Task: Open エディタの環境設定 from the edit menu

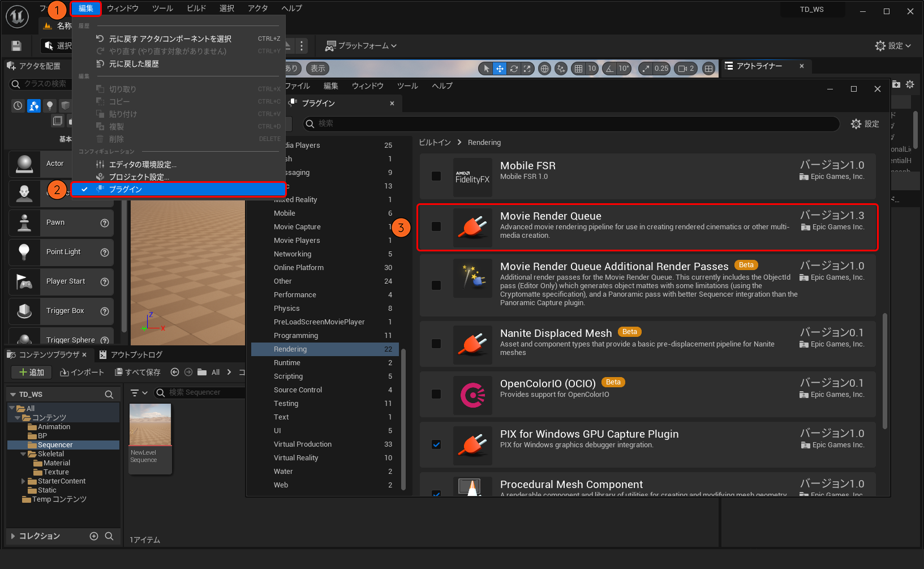Action: (x=143, y=165)
